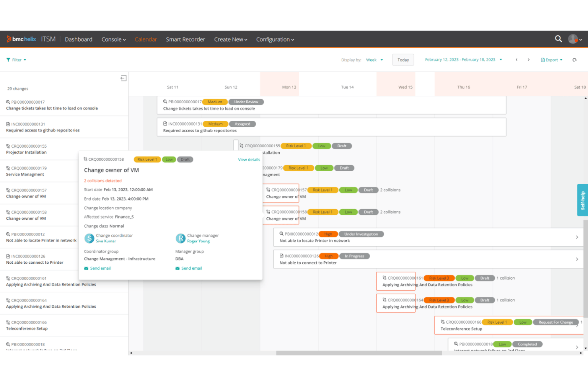This screenshot has height=392, width=588.
Task: Select CRQ000000000161 in changes list
Action: click(x=64, y=282)
